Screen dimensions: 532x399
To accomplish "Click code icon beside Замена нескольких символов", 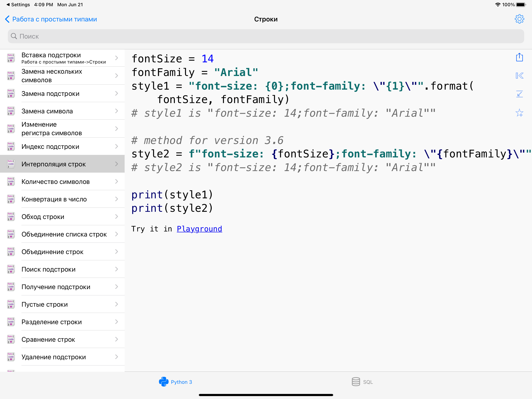I will (11, 76).
